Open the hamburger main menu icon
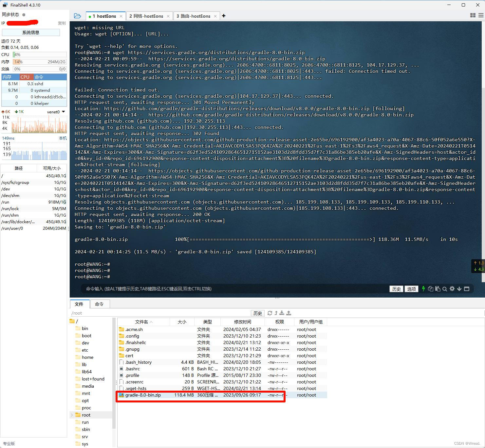This screenshot has height=448, width=485. coord(481,15)
